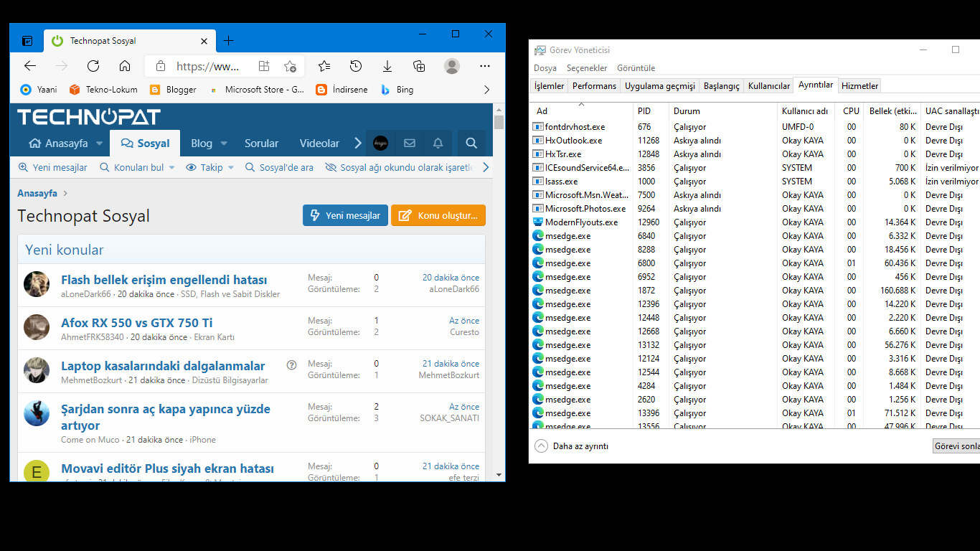Viewport: 980px width, 551px height.
Task: Select msedge.exe row with PID 1872
Action: point(756,291)
